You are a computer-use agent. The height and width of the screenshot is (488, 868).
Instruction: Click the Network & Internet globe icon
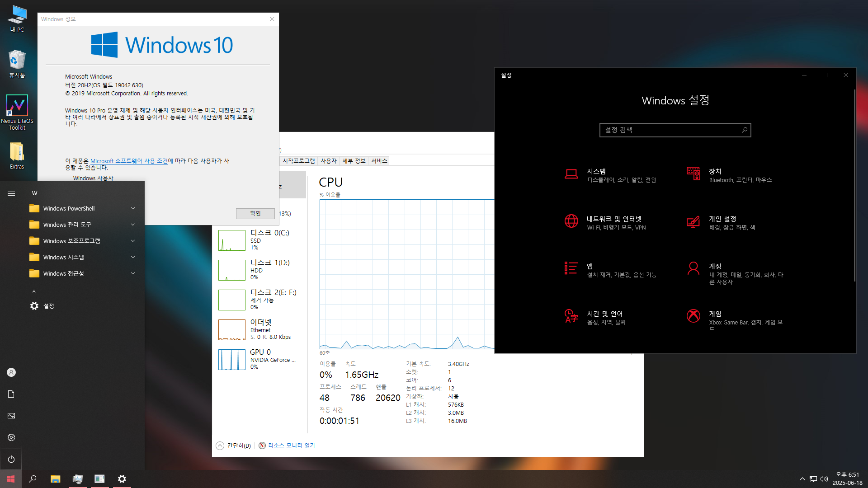(571, 221)
